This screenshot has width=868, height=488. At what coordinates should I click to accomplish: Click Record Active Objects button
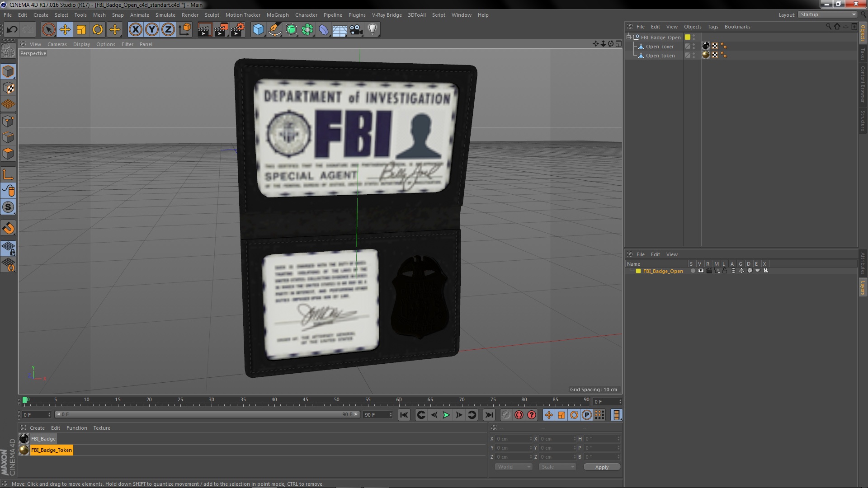pyautogui.click(x=506, y=415)
